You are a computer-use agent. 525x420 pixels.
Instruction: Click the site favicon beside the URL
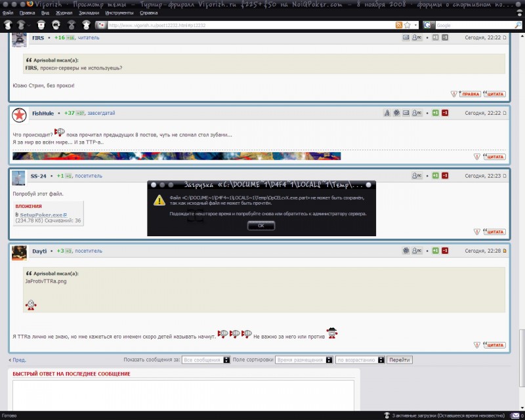(x=101, y=25)
